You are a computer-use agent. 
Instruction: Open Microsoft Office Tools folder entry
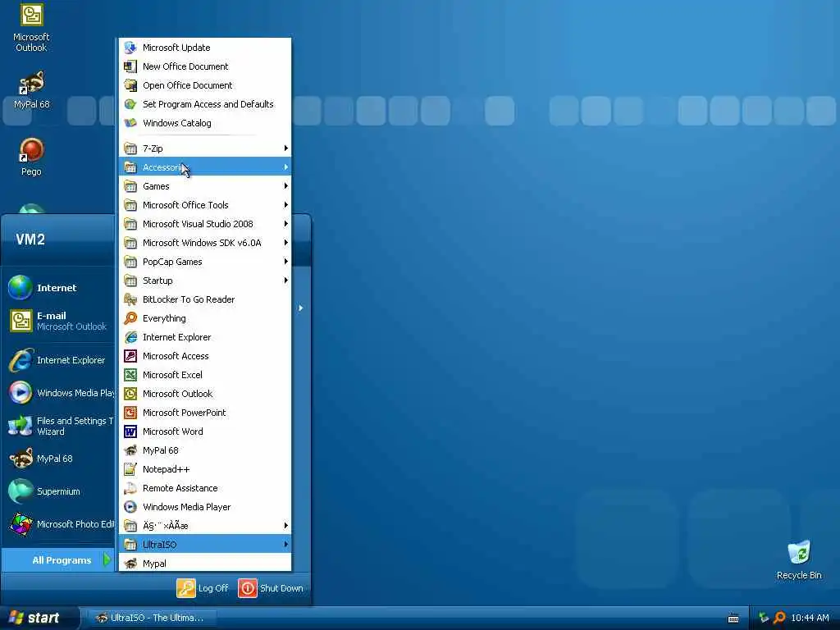point(205,204)
